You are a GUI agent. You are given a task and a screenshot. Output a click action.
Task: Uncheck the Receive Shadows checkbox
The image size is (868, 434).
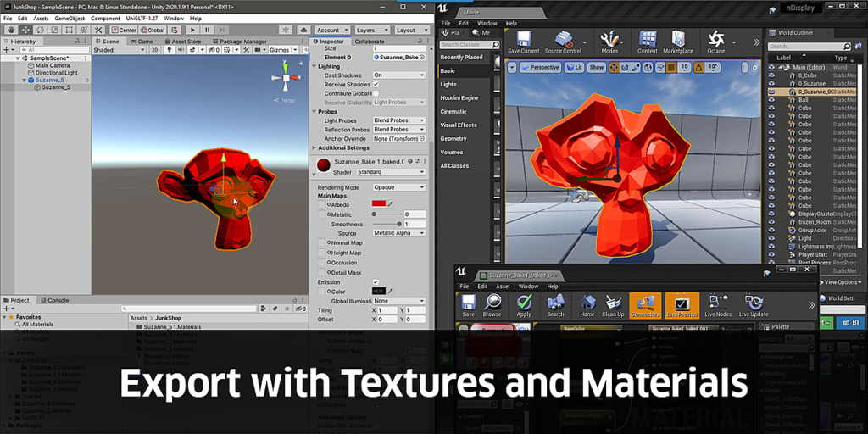click(376, 85)
